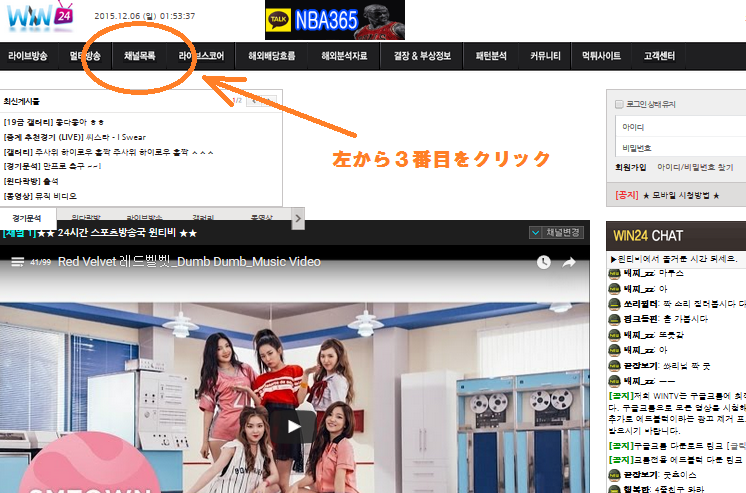Open the 패턴분석 navigation item
Image resolution: width=746 pixels, height=493 pixels.
click(491, 56)
